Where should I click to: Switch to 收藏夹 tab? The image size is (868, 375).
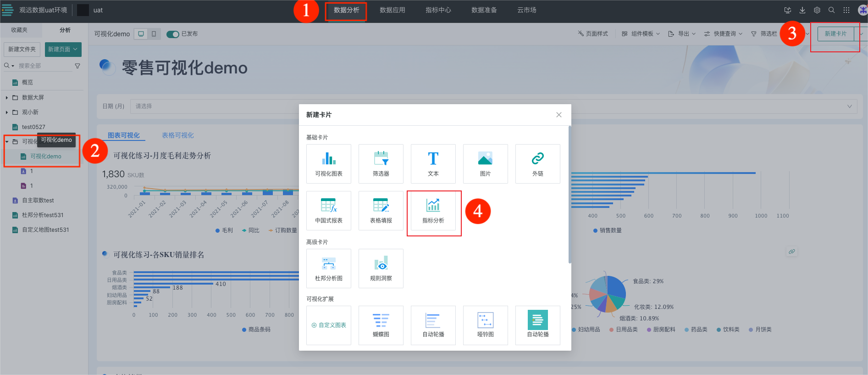19,30
